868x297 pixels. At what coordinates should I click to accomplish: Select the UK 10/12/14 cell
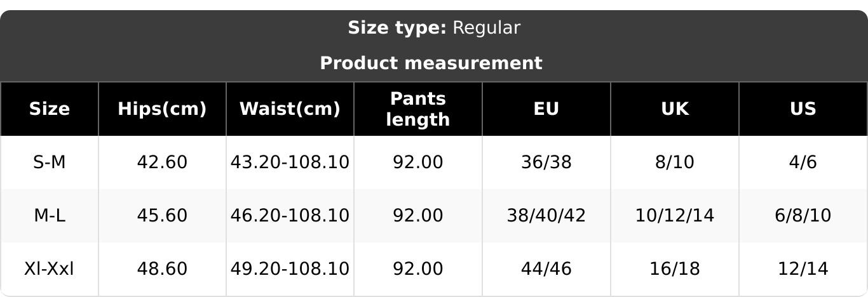[674, 216]
